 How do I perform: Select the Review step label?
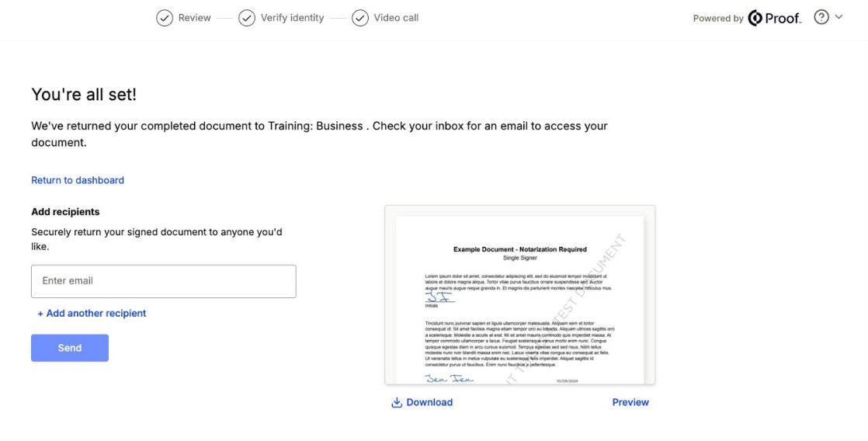tap(195, 18)
